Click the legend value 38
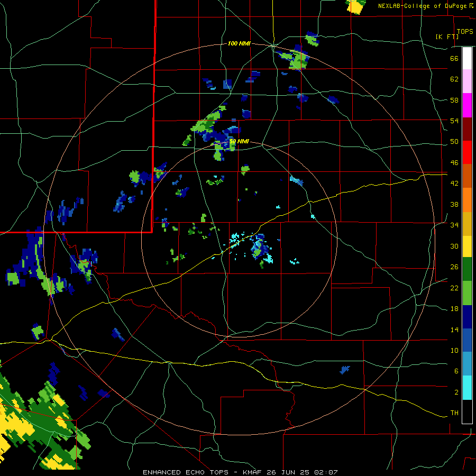476x476 pixels. [454, 204]
